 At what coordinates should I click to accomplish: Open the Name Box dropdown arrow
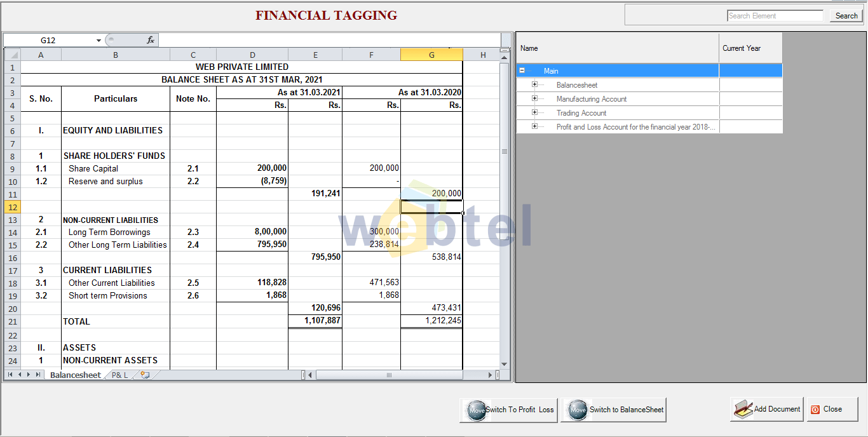98,41
